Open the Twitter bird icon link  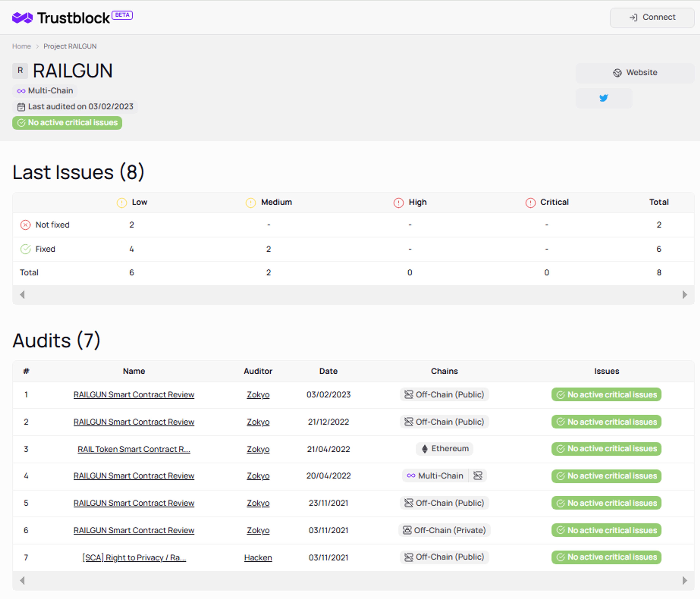click(x=604, y=98)
